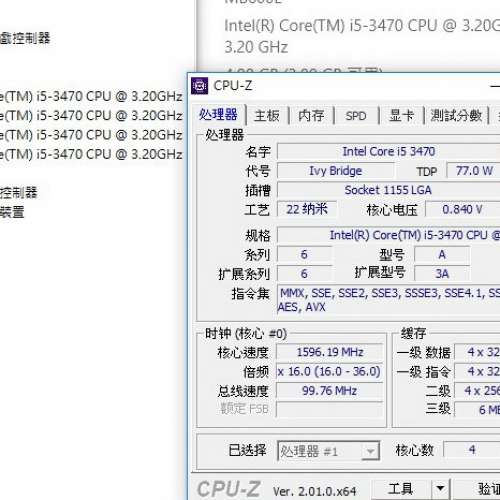Click the 22 纳米 process value
The image size is (500, 500).
(x=307, y=210)
